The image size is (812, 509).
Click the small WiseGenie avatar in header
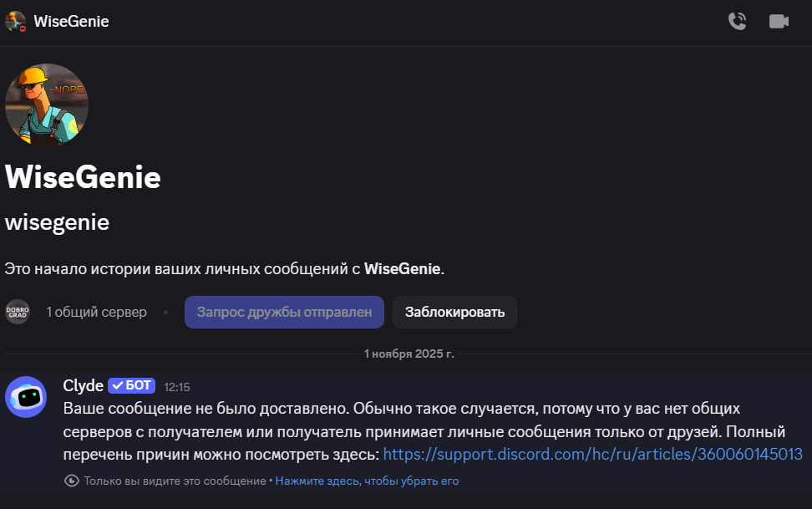pos(16,22)
